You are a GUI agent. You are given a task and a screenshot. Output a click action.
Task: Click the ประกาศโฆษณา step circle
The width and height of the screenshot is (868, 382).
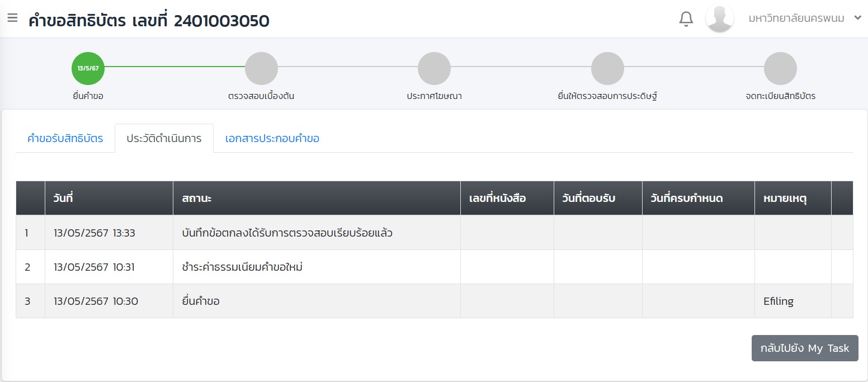click(434, 68)
